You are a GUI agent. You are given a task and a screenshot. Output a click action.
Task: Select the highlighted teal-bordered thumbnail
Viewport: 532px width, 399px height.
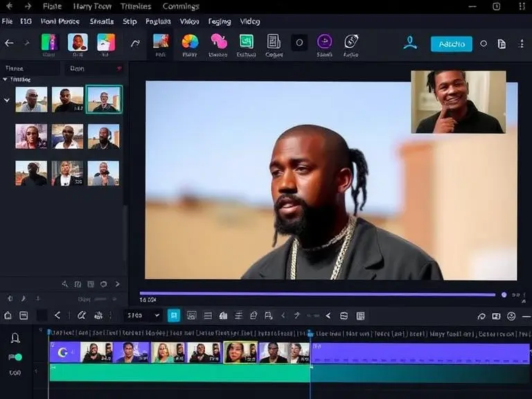click(104, 99)
